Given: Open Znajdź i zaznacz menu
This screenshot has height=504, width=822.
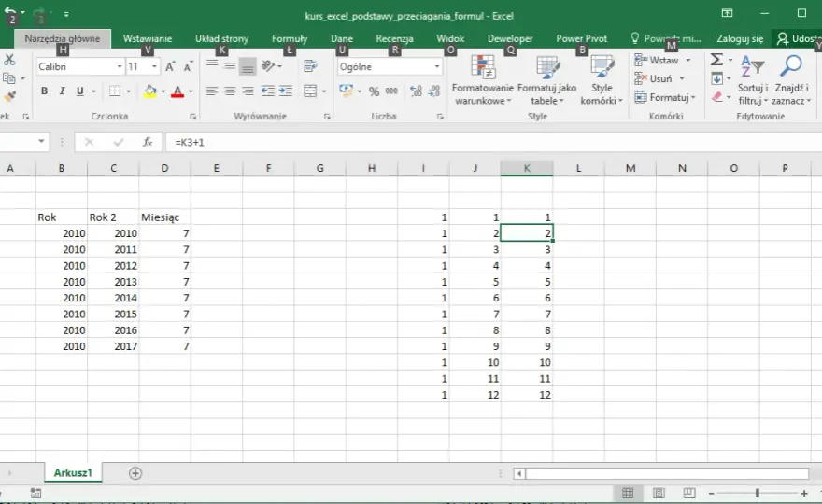Looking at the screenshot, I should point(791,80).
